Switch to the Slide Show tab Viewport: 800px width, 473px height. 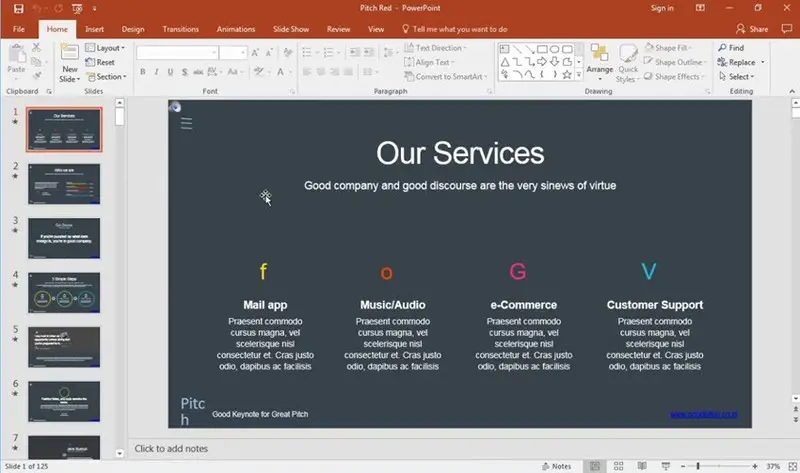coord(291,29)
